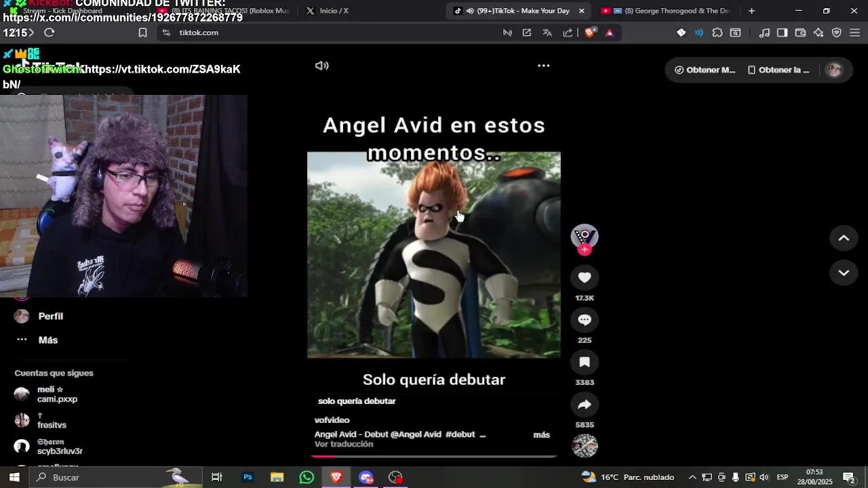Open Photoshop from the taskbar
This screenshot has height=488, width=868.
point(248,477)
